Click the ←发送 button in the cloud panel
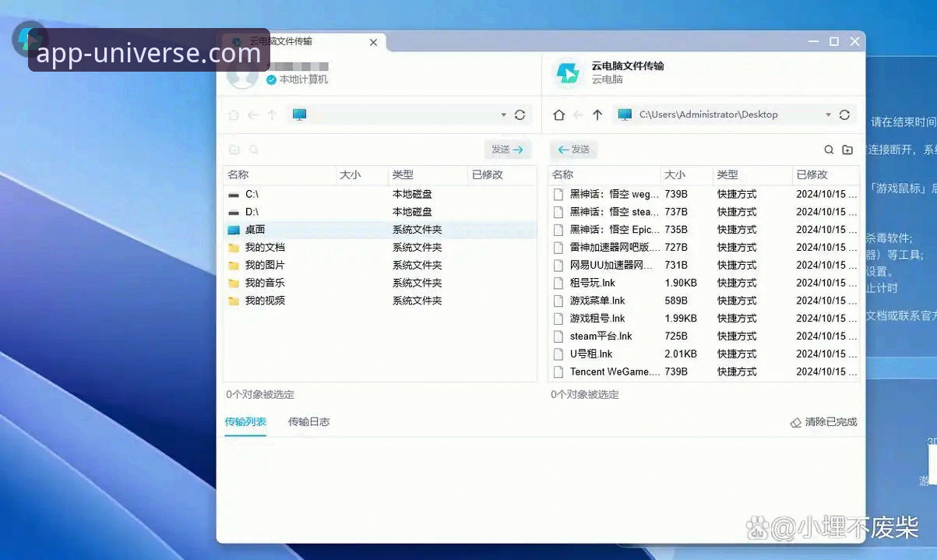This screenshot has width=937, height=560. 574,149
